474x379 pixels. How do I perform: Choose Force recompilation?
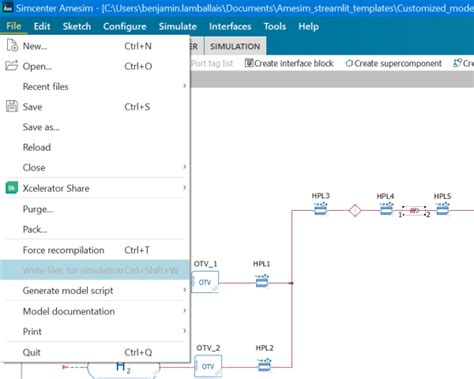(x=95, y=250)
